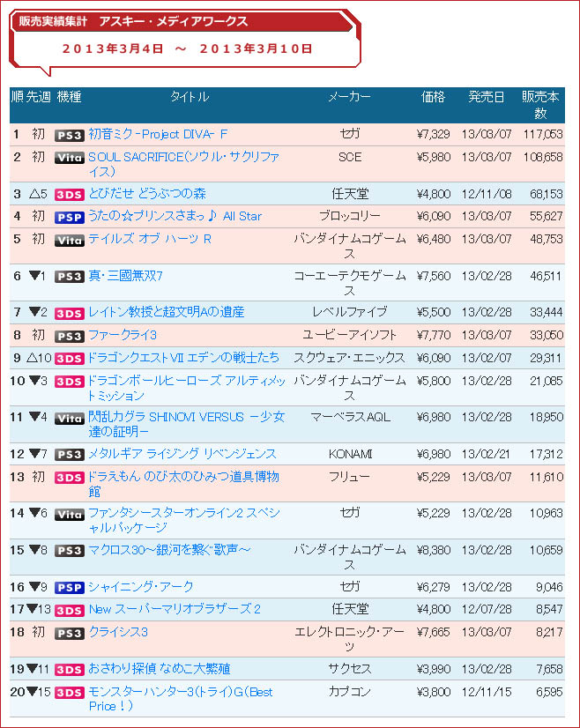Viewport: 580px width, 728px height.
Task: Click the Vita badge beside SOUL SACRIFICE
Action: [x=69, y=158]
